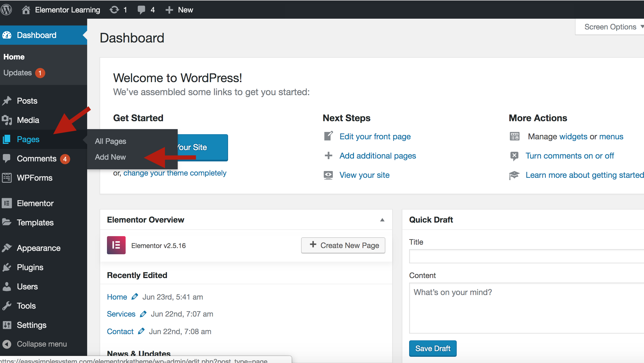Select Add New in Pages submenu
Screen dimensions: 644x363
110,157
